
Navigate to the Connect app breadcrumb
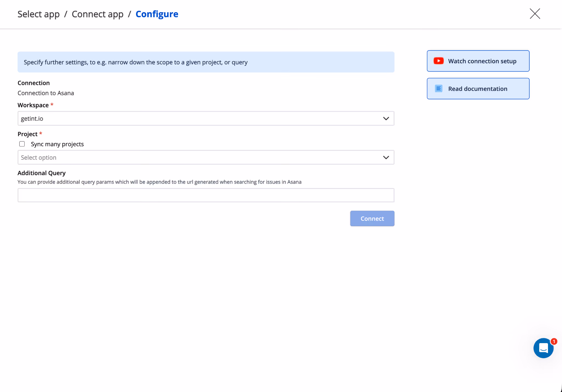[x=98, y=14]
